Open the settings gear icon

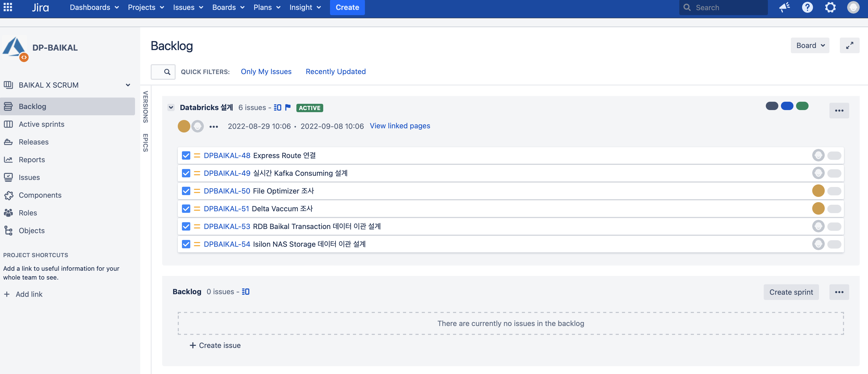coord(830,7)
